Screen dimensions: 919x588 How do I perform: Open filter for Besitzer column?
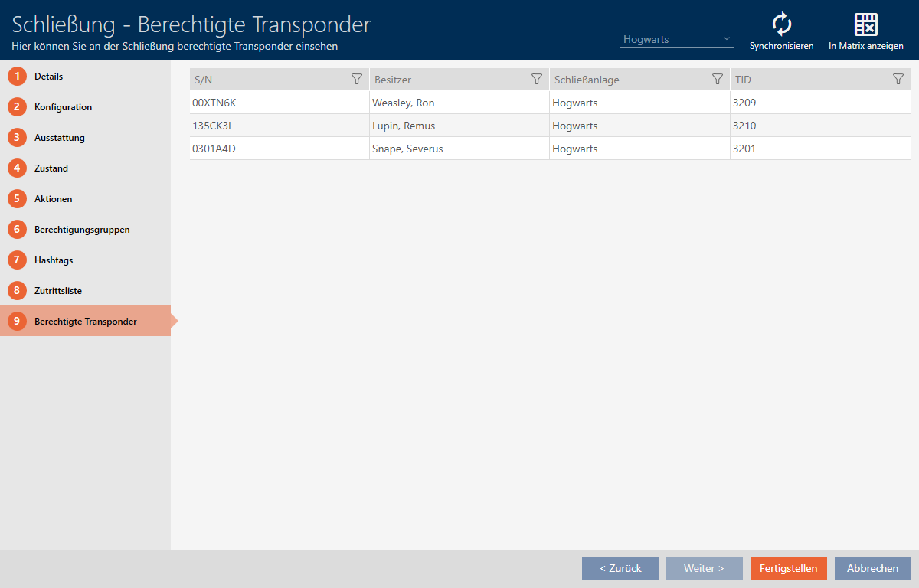(537, 79)
